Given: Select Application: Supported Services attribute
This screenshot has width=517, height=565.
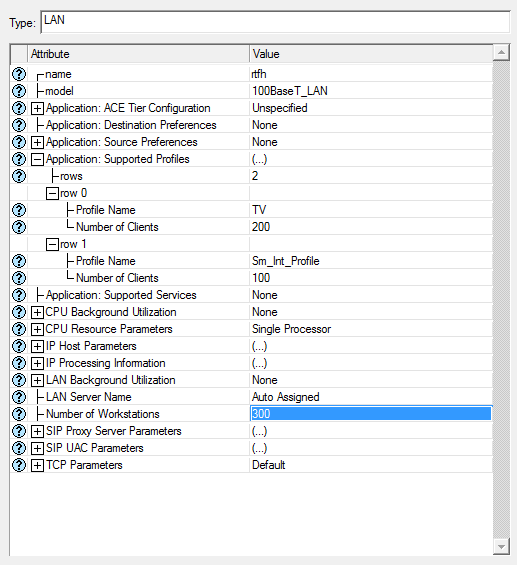Looking at the screenshot, I should (121, 295).
